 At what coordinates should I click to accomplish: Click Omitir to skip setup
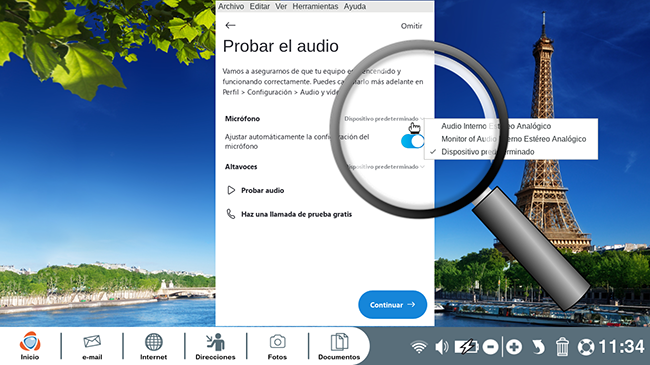pyautogui.click(x=411, y=26)
